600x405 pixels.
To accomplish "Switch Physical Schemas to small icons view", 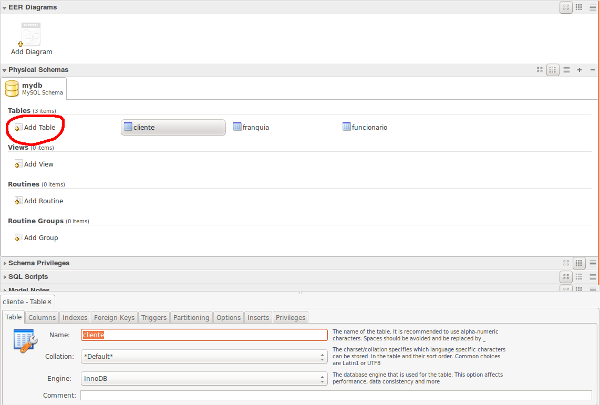I will click(x=553, y=70).
